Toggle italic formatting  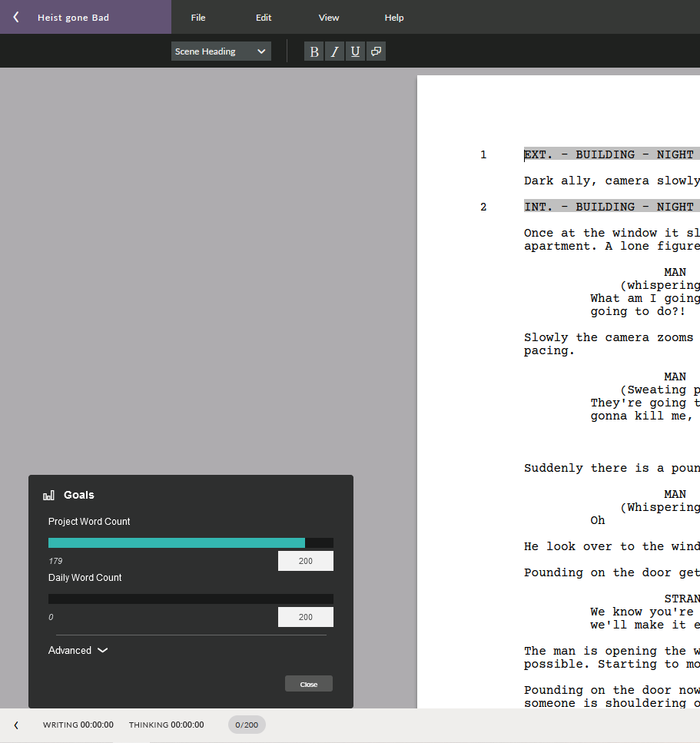point(334,51)
